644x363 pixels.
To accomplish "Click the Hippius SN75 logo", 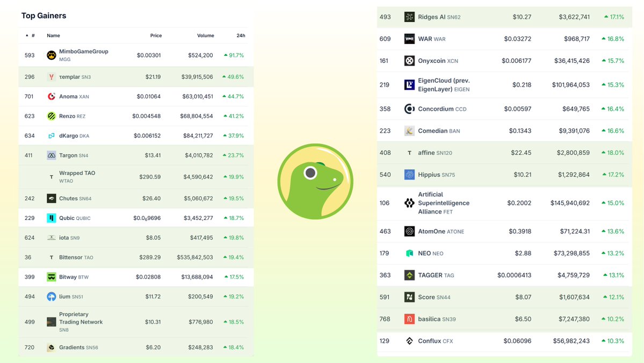I will [409, 175].
